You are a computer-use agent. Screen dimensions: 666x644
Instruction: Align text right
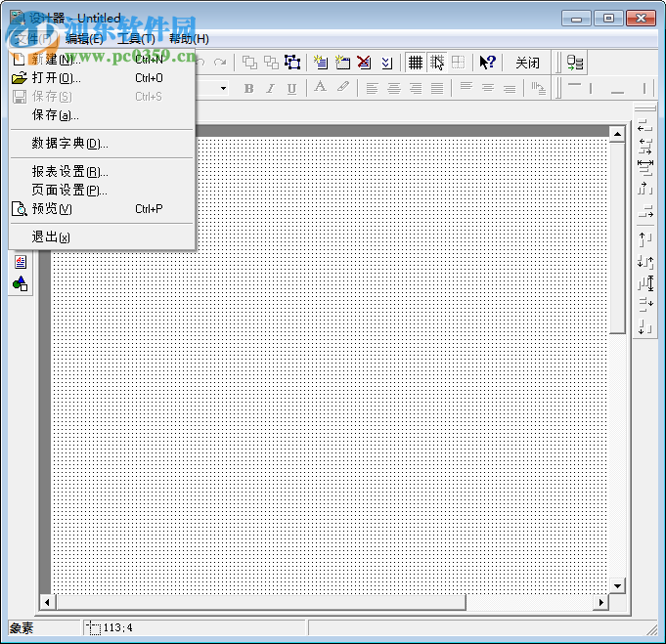(x=416, y=88)
